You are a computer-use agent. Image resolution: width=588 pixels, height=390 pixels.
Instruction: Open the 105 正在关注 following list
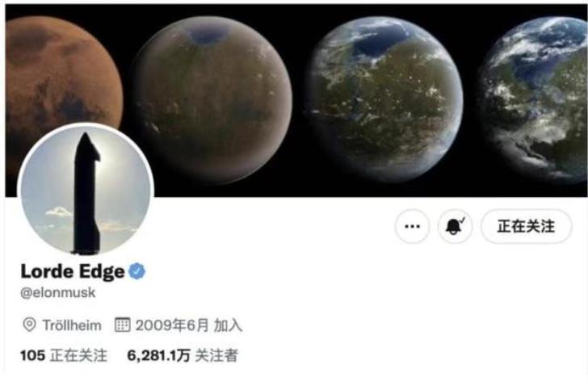[64, 355]
